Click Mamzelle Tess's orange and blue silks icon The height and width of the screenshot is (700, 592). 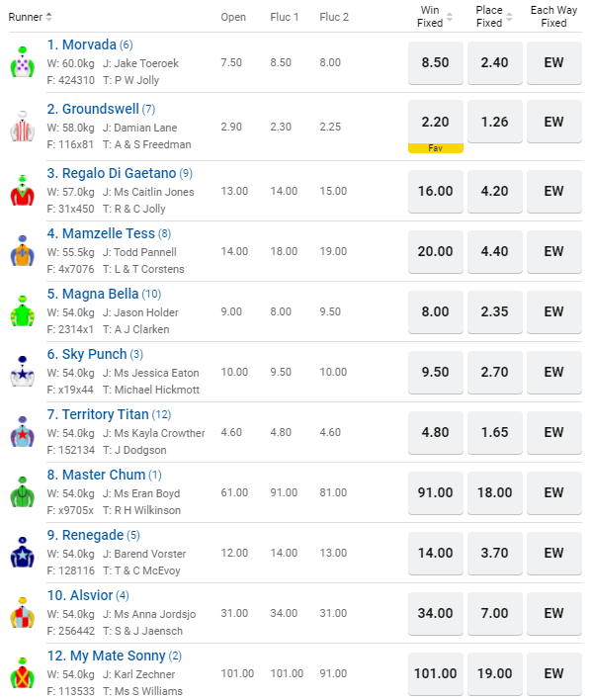pyautogui.click(x=23, y=251)
